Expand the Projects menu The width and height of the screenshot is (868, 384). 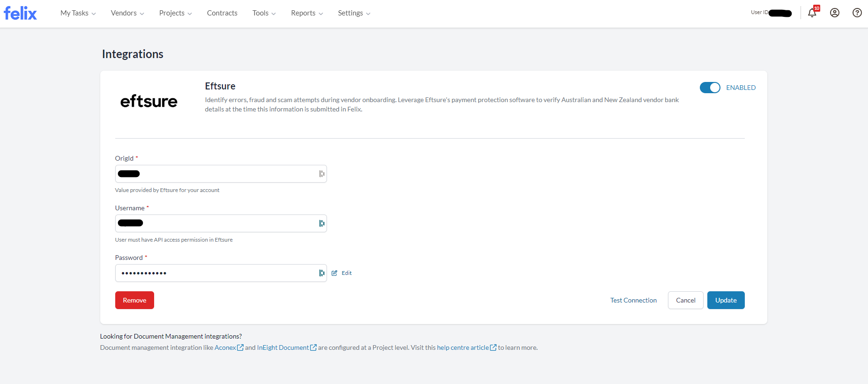pyautogui.click(x=176, y=13)
